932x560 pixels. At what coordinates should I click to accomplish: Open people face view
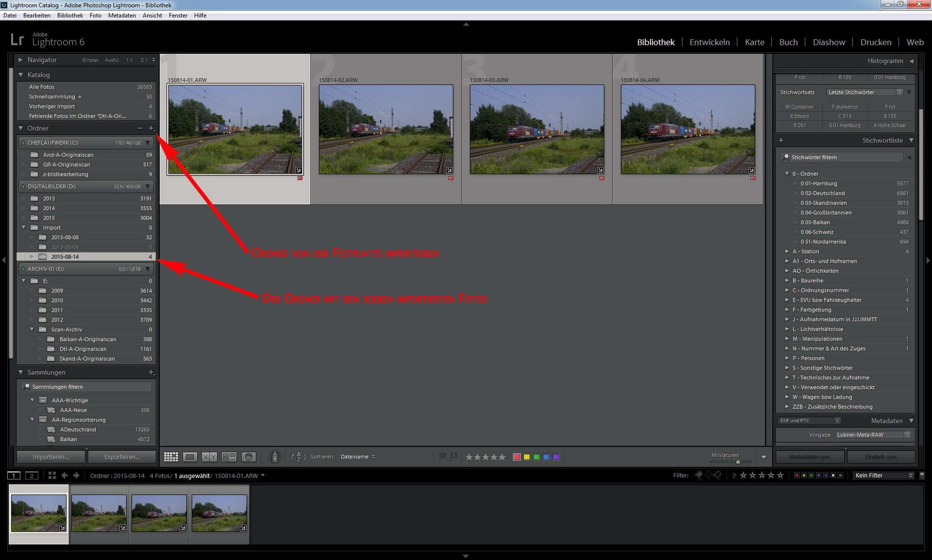249,457
